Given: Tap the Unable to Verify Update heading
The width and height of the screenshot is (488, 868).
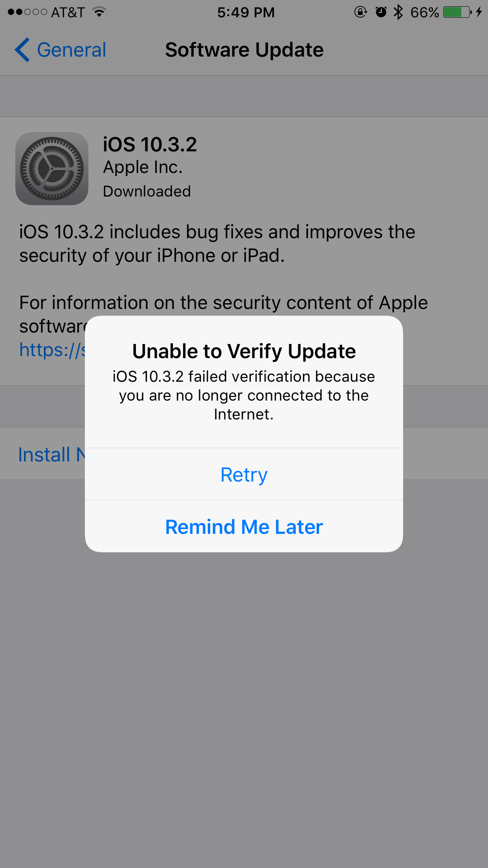Looking at the screenshot, I should point(244,351).
